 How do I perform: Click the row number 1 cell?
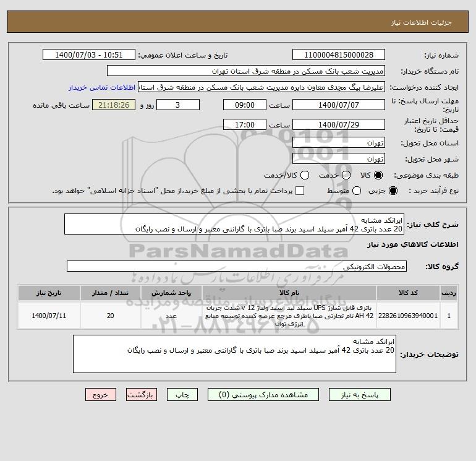pos(449,316)
